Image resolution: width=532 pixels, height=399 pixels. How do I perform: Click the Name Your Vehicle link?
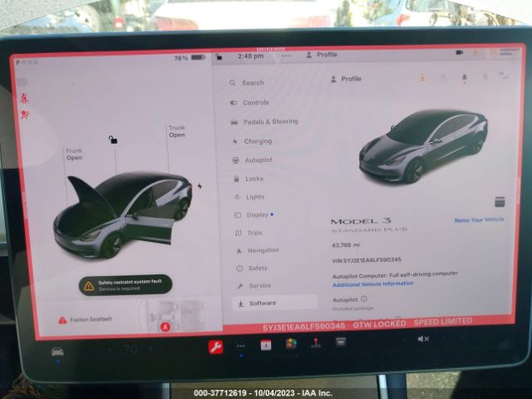[x=479, y=219]
